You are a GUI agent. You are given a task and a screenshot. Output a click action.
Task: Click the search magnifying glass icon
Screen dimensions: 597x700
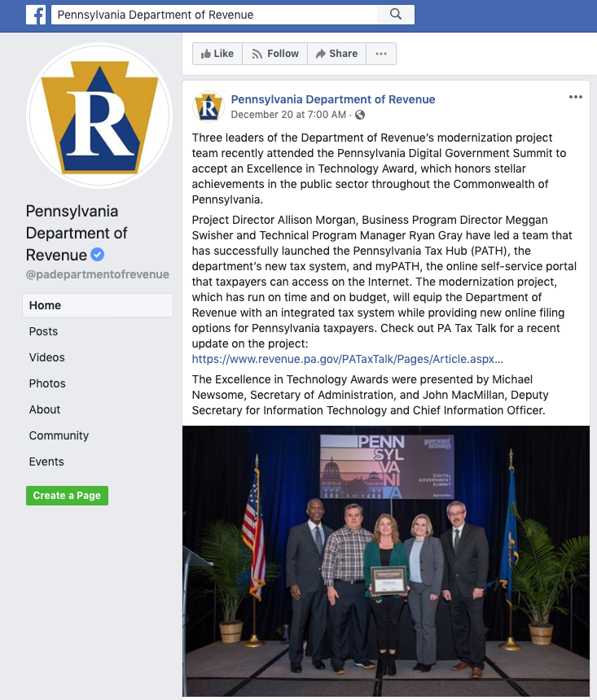(x=396, y=15)
